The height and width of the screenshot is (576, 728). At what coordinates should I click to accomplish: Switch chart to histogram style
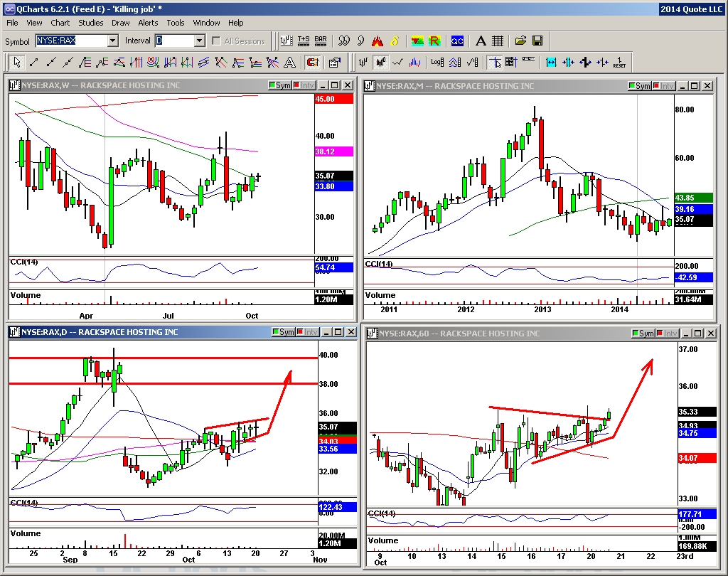(414, 62)
